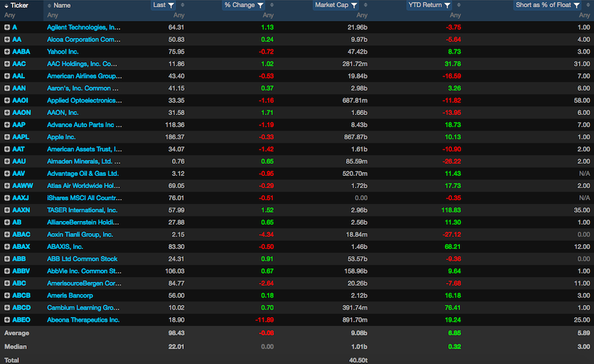Open the AmerisourceBergen name link
The width and height of the screenshot is (594, 364).
coord(84,284)
